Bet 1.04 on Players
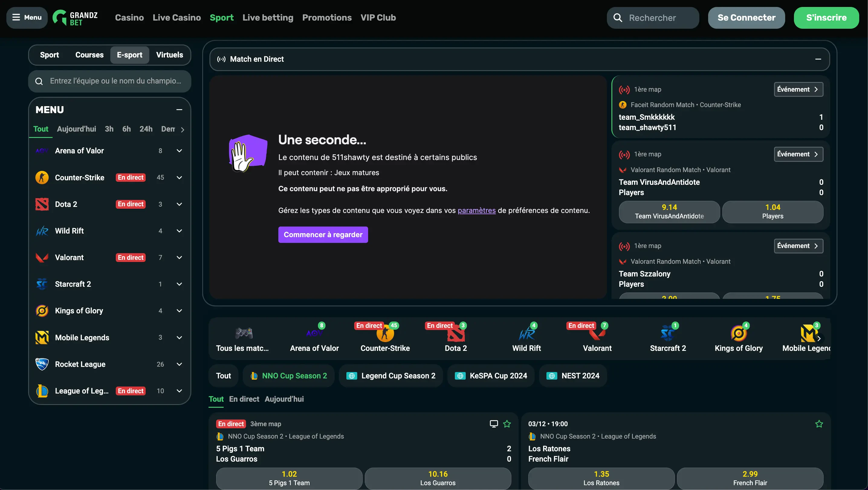The width and height of the screenshot is (868, 490). [772, 212]
